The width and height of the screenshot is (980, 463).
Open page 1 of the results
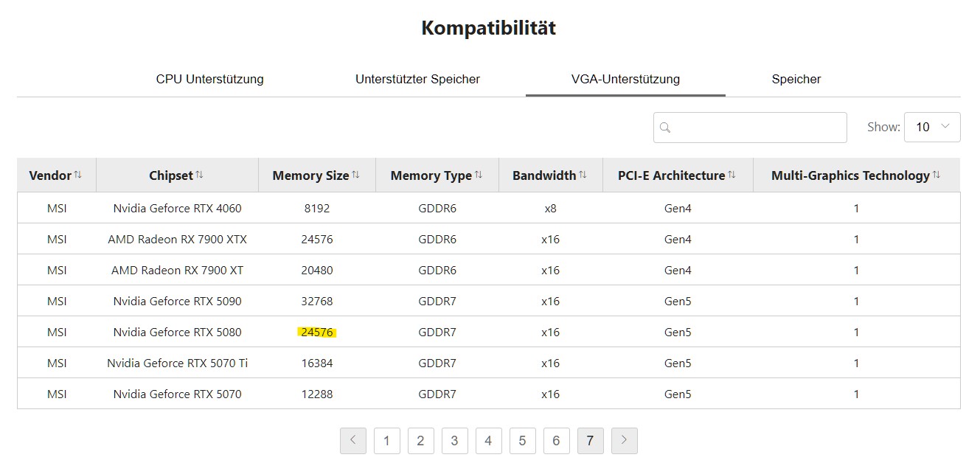[x=387, y=440]
